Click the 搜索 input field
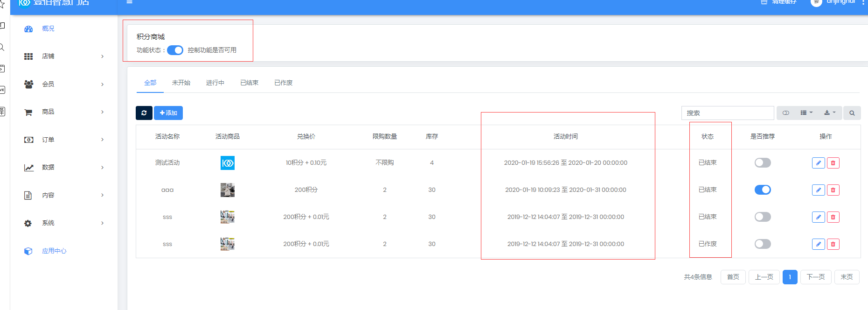 727,113
